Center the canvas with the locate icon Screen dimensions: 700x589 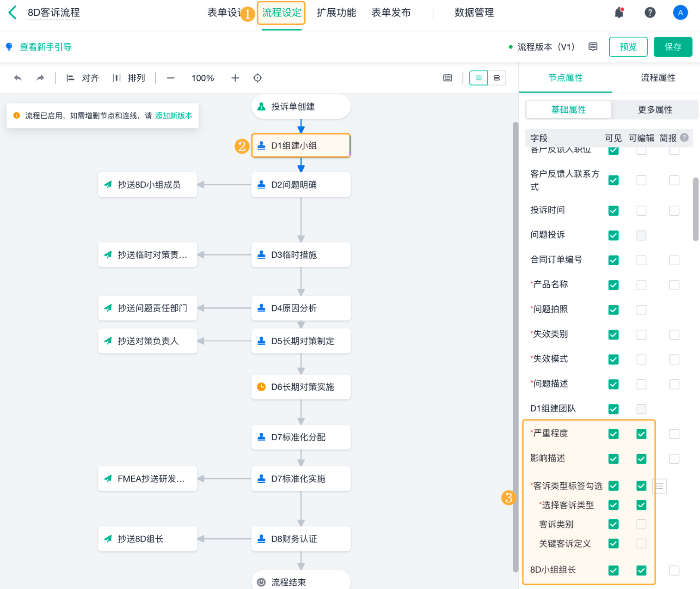point(258,78)
